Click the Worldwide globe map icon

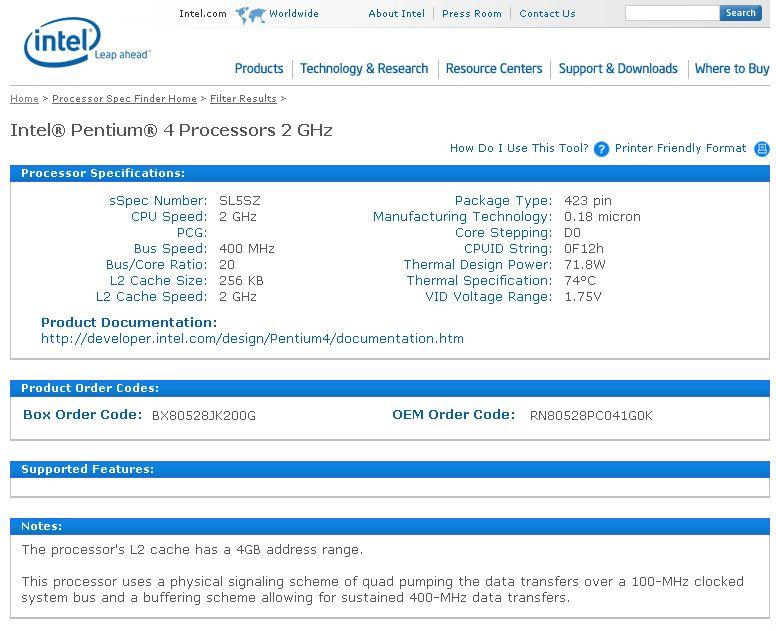(x=250, y=14)
